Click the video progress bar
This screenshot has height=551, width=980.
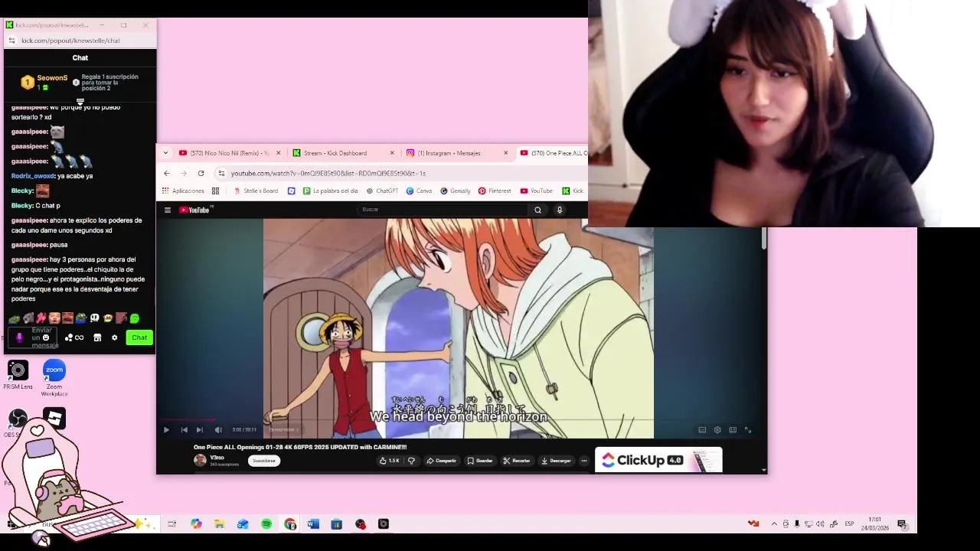pos(460,420)
